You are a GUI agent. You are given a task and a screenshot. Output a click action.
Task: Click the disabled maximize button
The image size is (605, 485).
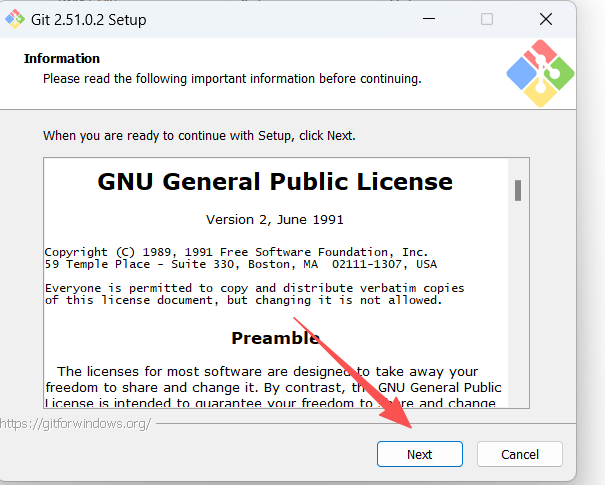coord(487,19)
